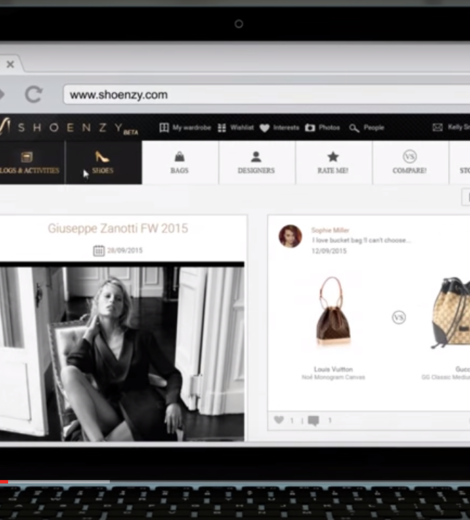
Task: Select the Louis Vuitton brand label
Action: [x=333, y=369]
